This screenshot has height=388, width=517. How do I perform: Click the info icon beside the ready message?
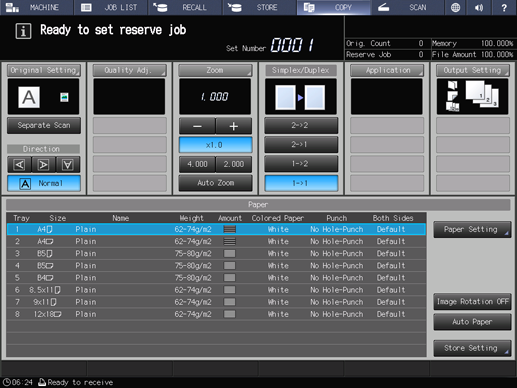(23, 31)
